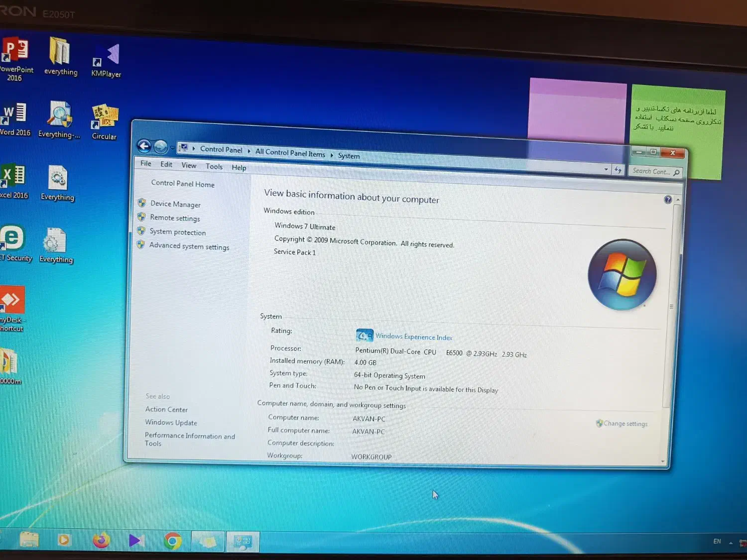Click the '4.00 GB' installed memory value
The image size is (747, 560).
(x=365, y=362)
